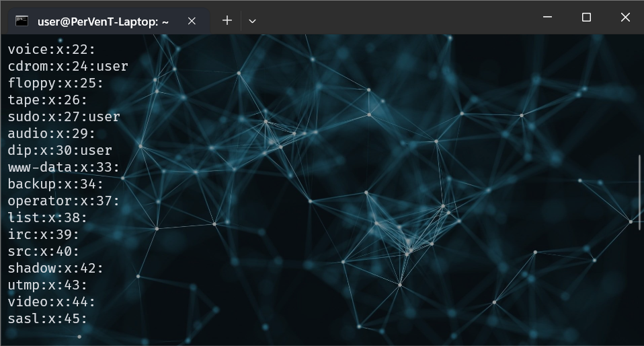Place cursor on www-data:x:33: line

tap(64, 167)
